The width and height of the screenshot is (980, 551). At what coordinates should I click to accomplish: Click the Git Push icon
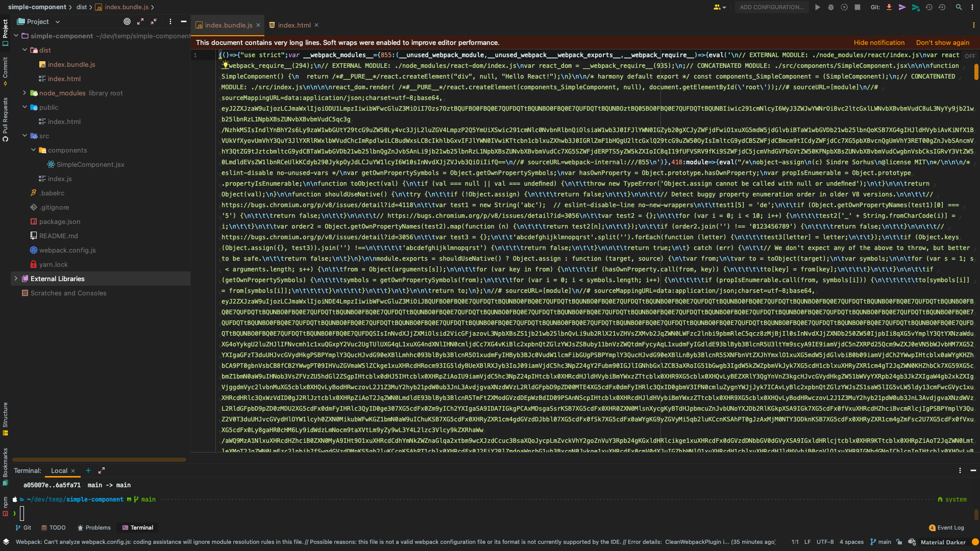pyautogui.click(x=916, y=7)
